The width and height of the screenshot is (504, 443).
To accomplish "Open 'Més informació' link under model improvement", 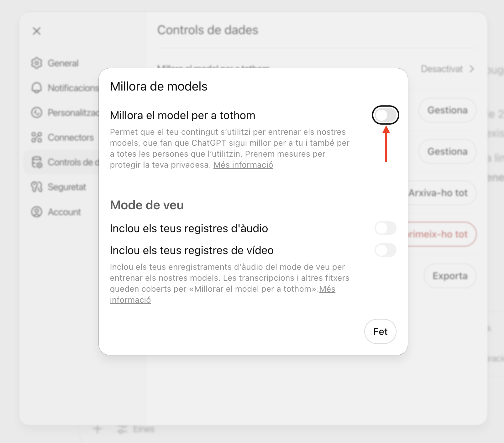I will (x=243, y=165).
